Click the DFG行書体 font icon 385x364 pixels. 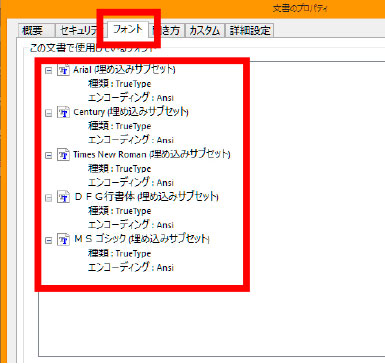pos(63,197)
